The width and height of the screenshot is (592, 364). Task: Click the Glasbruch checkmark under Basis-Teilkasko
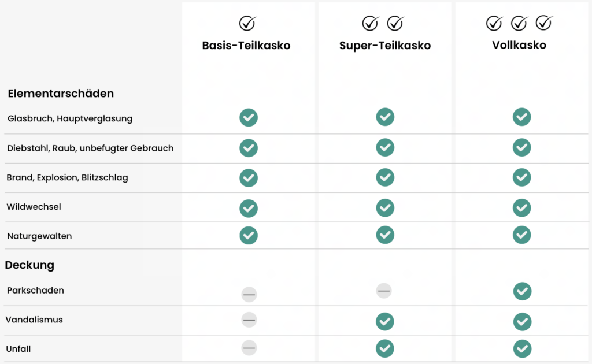(249, 117)
